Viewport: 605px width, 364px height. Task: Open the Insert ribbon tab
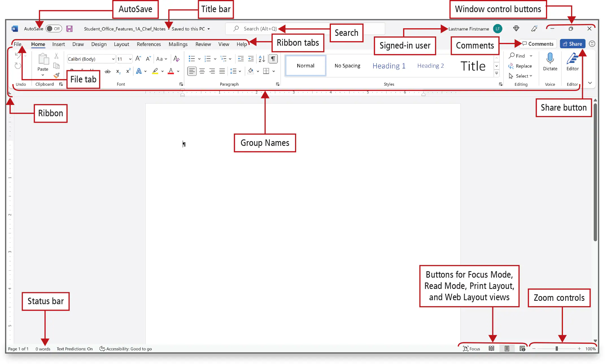coord(58,44)
